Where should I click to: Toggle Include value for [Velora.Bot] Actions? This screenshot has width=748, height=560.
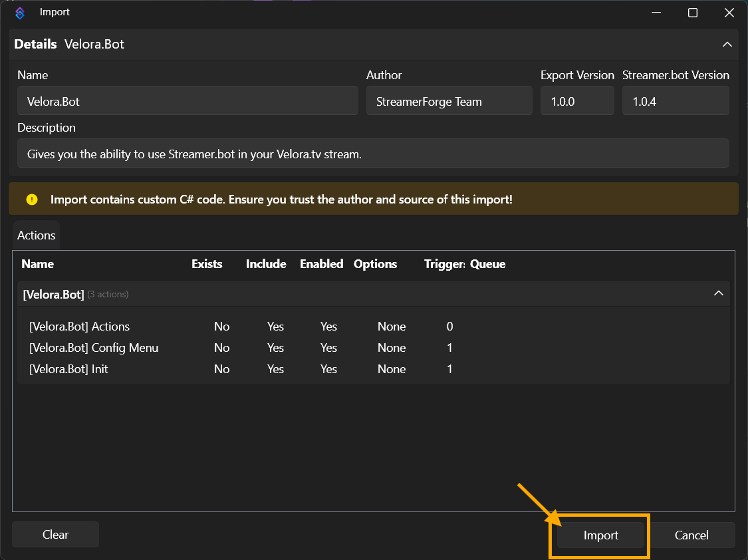tap(275, 327)
